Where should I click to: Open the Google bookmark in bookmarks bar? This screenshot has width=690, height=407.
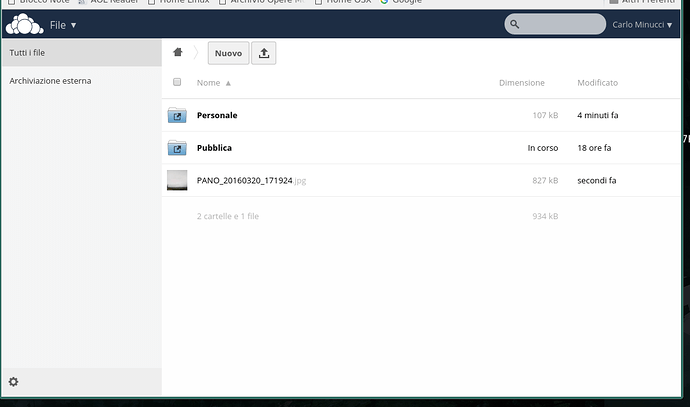(x=401, y=2)
